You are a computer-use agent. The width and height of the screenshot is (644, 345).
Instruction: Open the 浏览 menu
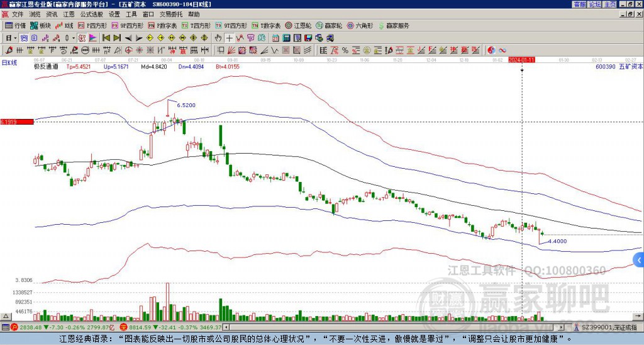point(35,14)
